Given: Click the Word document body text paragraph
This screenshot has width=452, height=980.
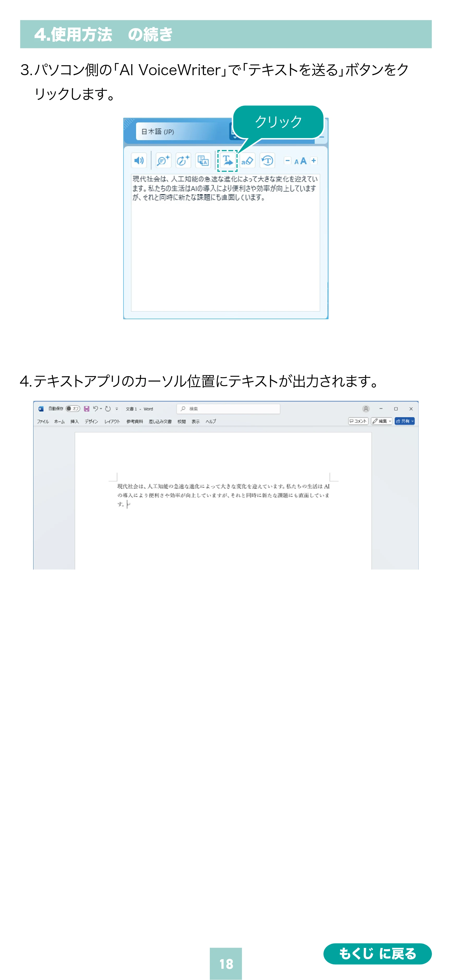Looking at the screenshot, I should (x=223, y=495).
